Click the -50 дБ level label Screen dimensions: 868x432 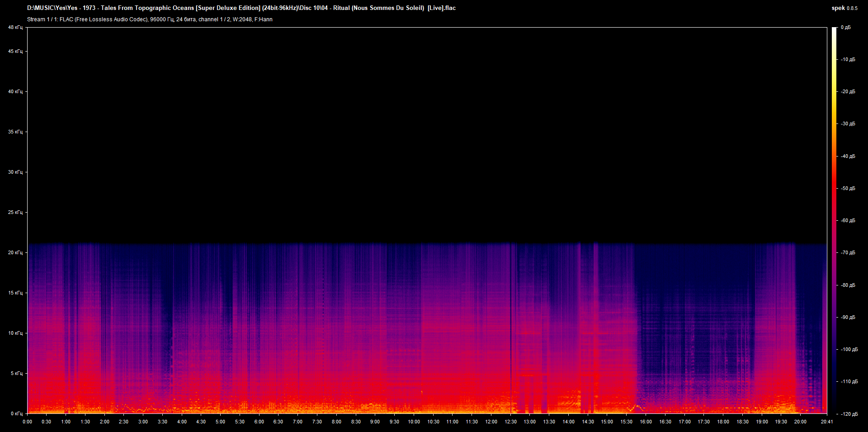click(x=848, y=189)
